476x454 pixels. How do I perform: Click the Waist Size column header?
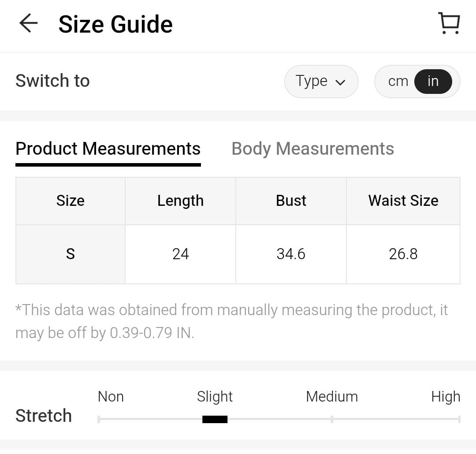(x=403, y=201)
